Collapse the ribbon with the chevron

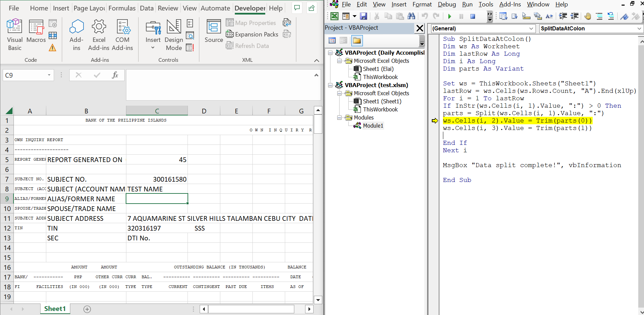pyautogui.click(x=317, y=60)
